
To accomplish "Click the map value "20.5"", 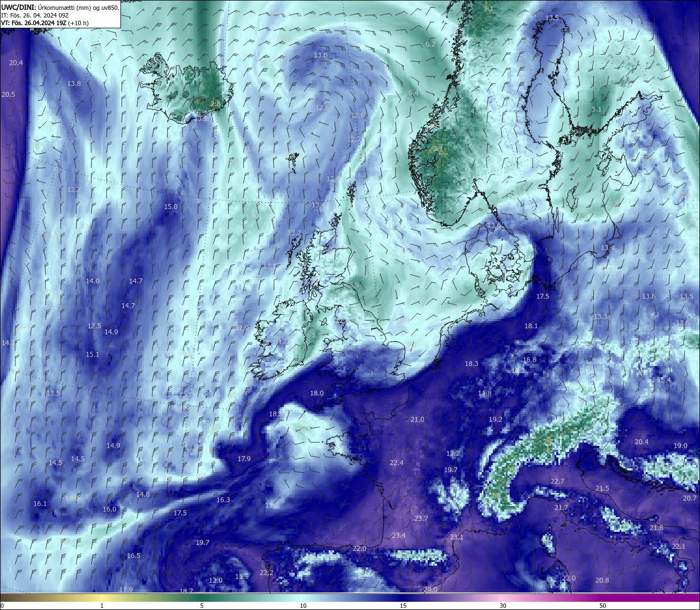I will point(8,95).
